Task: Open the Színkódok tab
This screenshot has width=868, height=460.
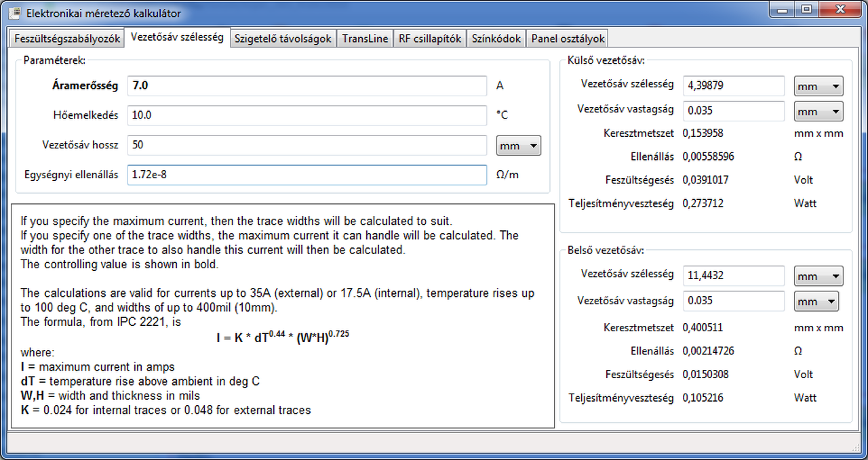Action: (496, 39)
